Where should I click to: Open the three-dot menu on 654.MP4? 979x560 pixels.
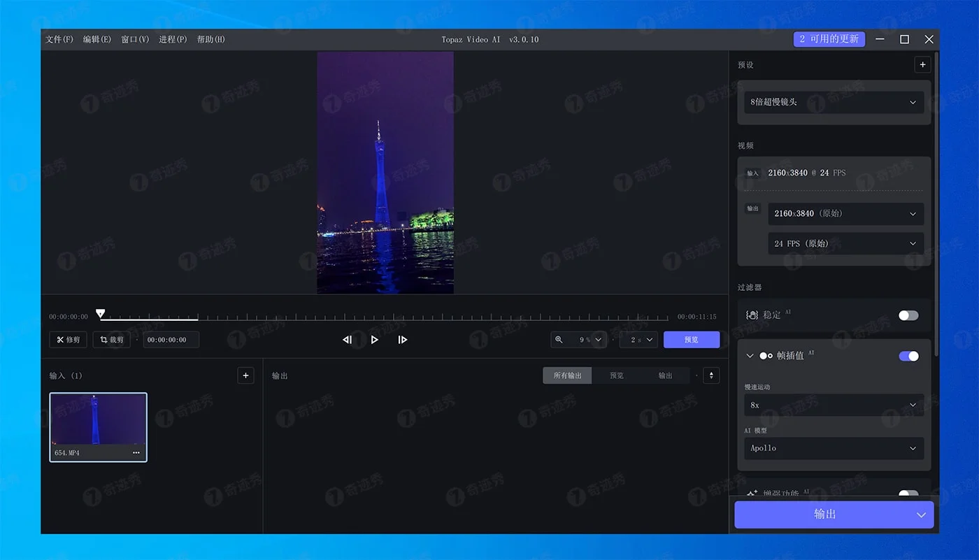pos(136,453)
